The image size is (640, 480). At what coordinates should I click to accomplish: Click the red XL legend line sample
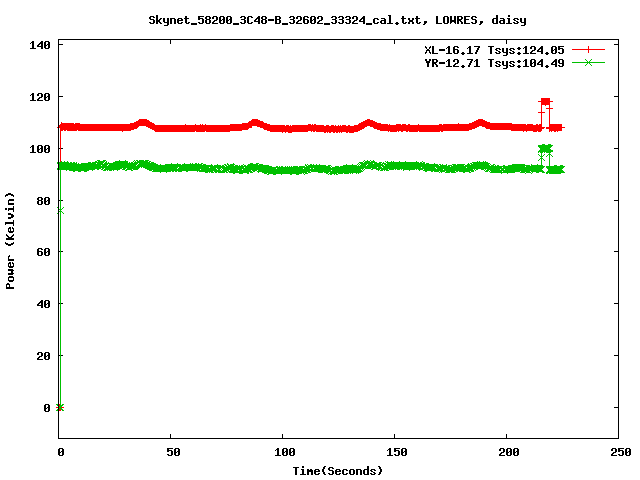(x=588, y=50)
